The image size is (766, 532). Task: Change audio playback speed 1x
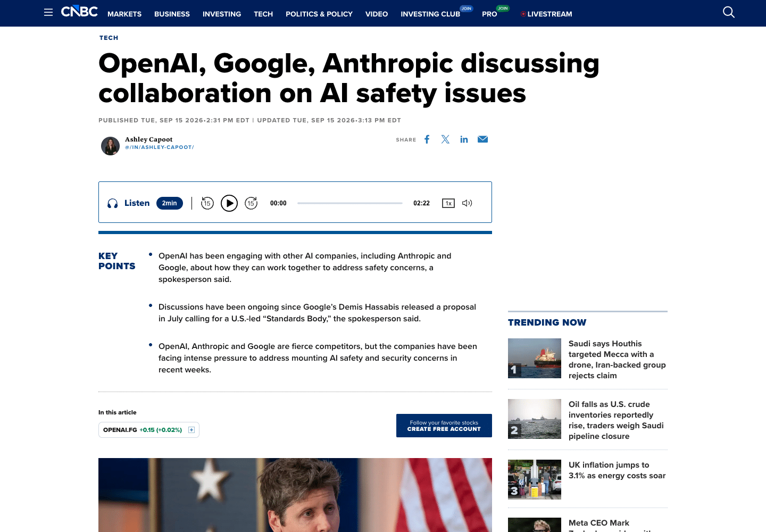tap(448, 203)
